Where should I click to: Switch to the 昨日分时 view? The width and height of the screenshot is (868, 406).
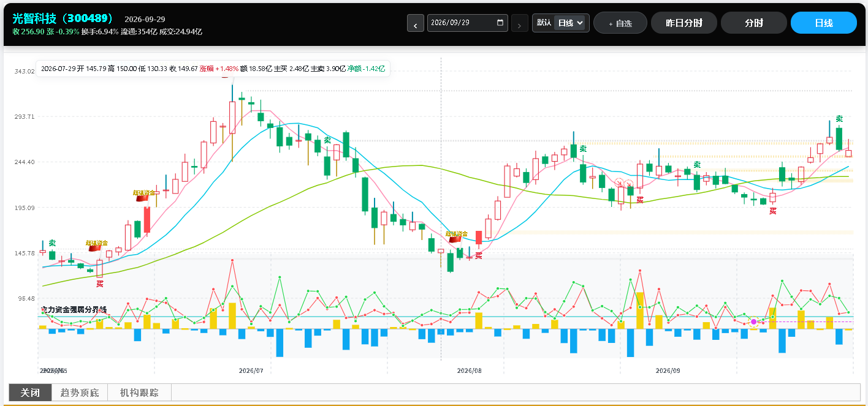(x=684, y=23)
